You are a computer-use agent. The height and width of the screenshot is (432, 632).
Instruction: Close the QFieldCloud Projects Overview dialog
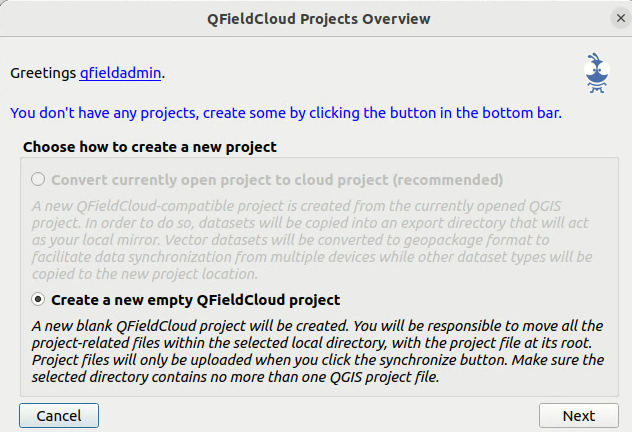click(621, 18)
